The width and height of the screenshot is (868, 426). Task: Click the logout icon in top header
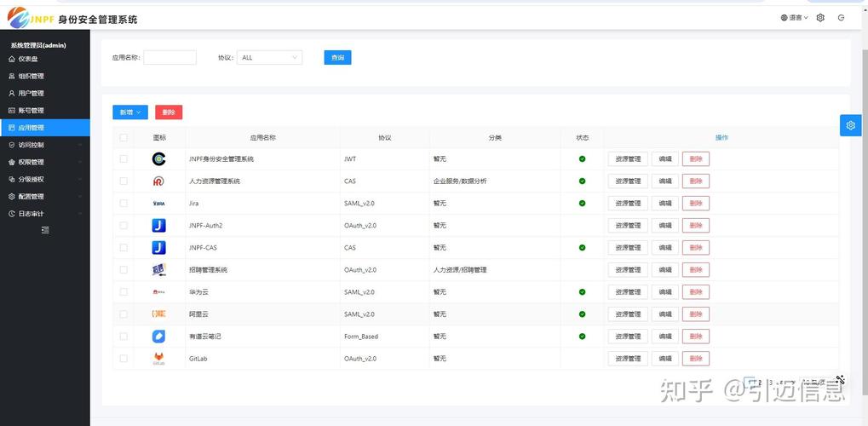[x=842, y=18]
